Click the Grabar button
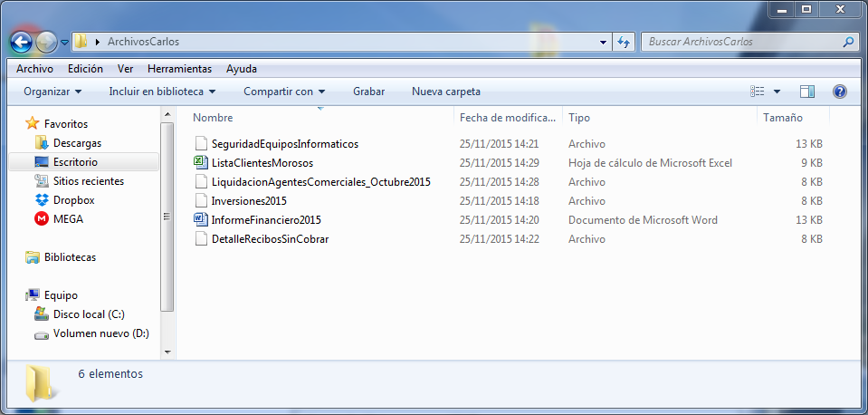Screen dimensions: 868x415 click(x=368, y=92)
